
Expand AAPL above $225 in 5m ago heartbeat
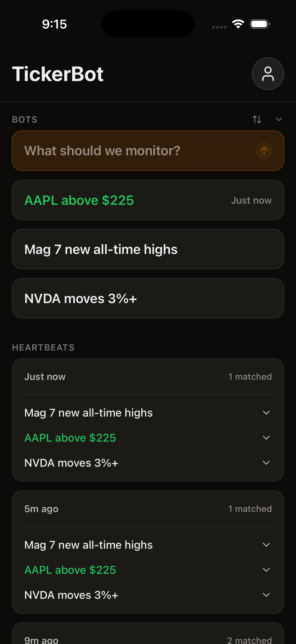click(266, 570)
